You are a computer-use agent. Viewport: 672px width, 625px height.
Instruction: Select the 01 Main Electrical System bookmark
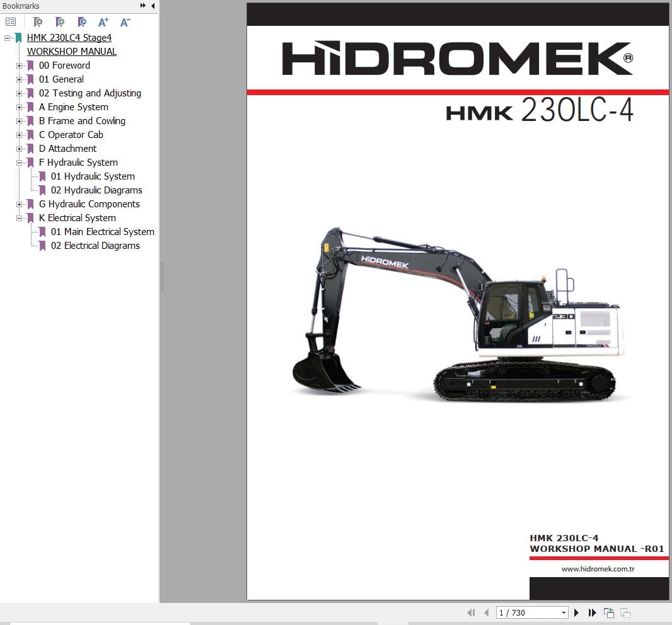tap(101, 231)
